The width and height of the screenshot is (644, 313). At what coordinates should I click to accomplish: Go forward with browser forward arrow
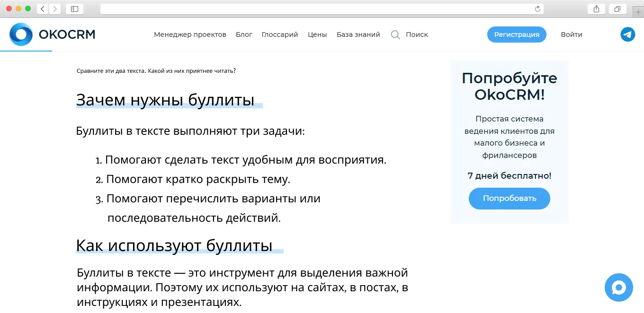[x=55, y=9]
